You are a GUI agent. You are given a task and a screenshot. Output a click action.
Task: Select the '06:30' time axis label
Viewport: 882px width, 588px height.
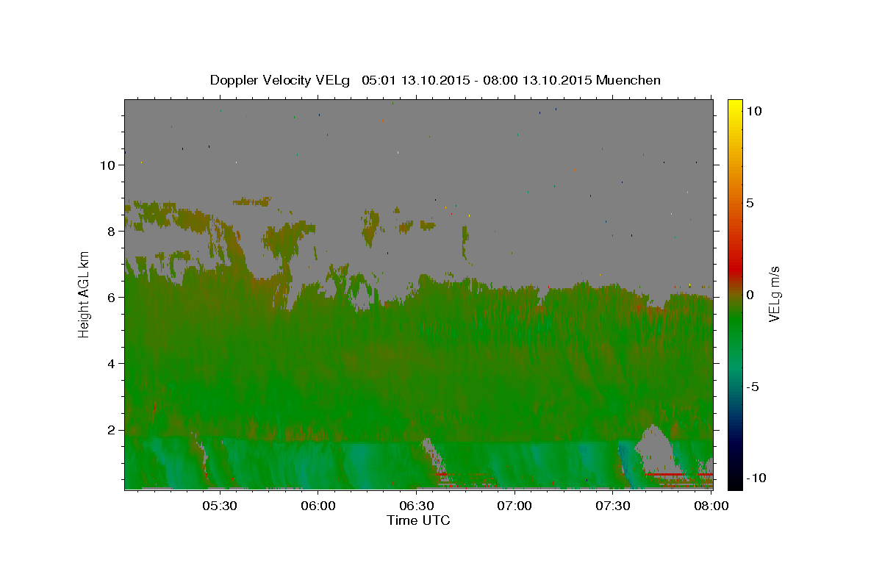416,506
